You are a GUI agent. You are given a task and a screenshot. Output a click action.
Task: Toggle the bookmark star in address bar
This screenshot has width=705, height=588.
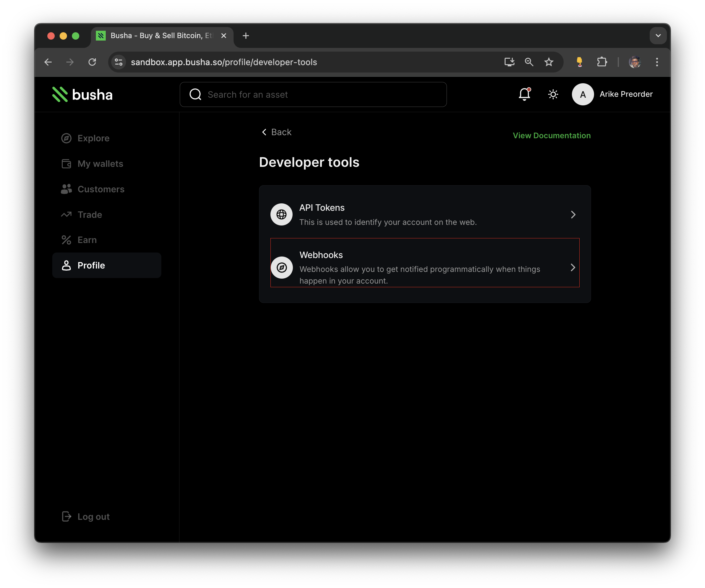tap(549, 62)
